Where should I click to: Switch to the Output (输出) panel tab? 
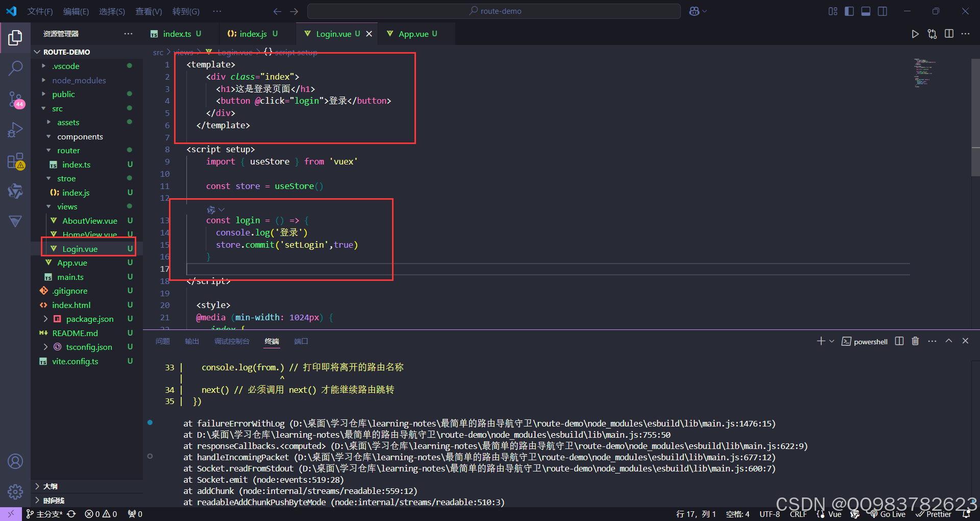coord(192,341)
